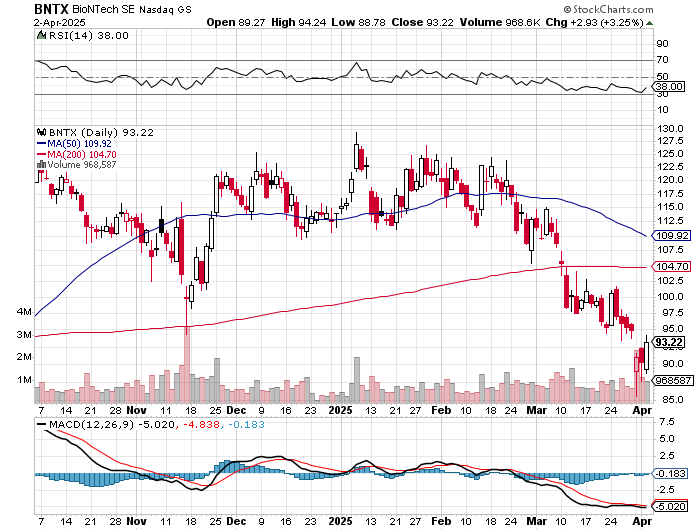Click the 109.92 MA(50) price tag
The image size is (700, 530).
[673, 235]
